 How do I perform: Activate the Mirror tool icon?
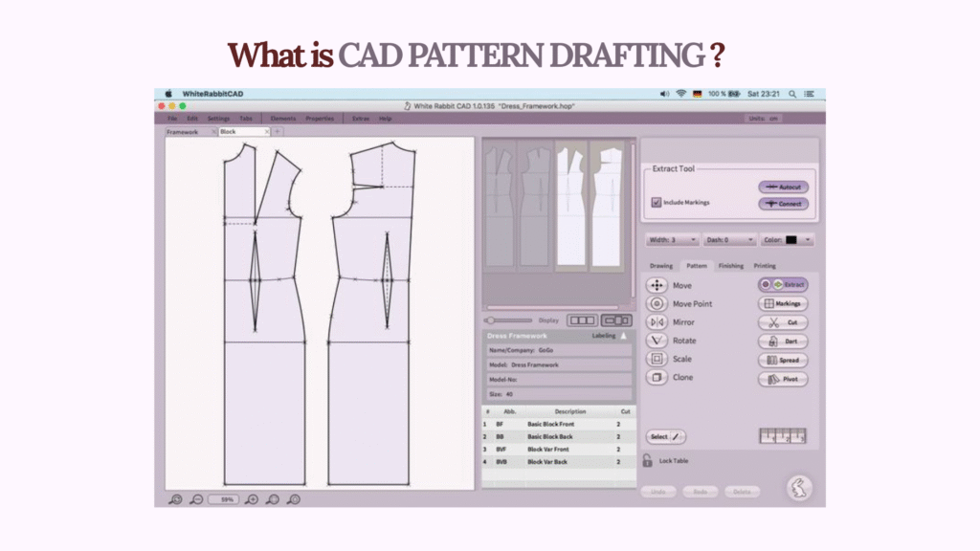[x=657, y=322]
